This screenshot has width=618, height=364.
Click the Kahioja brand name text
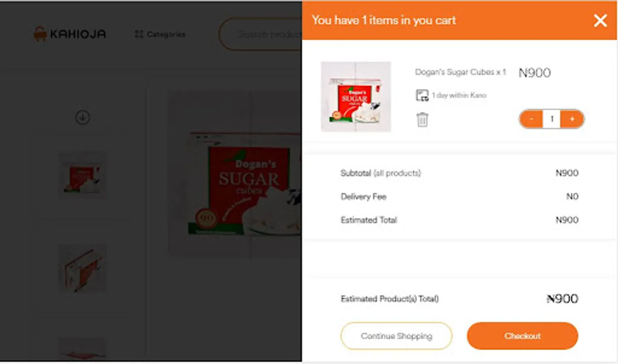78,34
